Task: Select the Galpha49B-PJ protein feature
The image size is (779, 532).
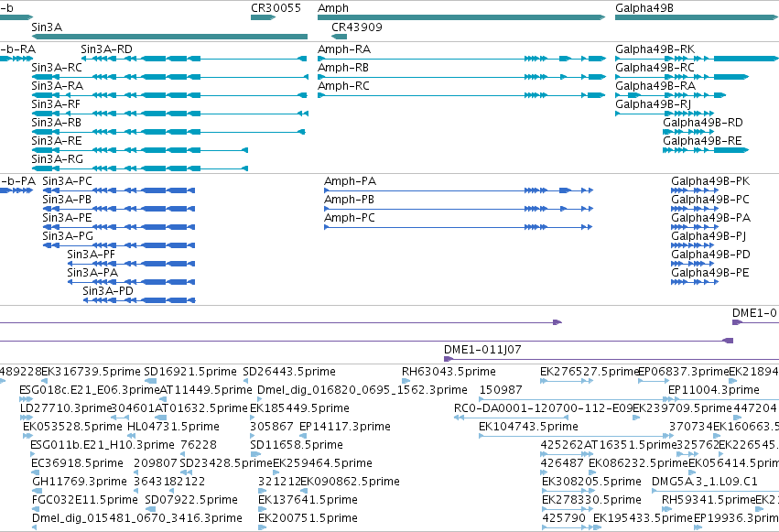Action: pos(693,245)
